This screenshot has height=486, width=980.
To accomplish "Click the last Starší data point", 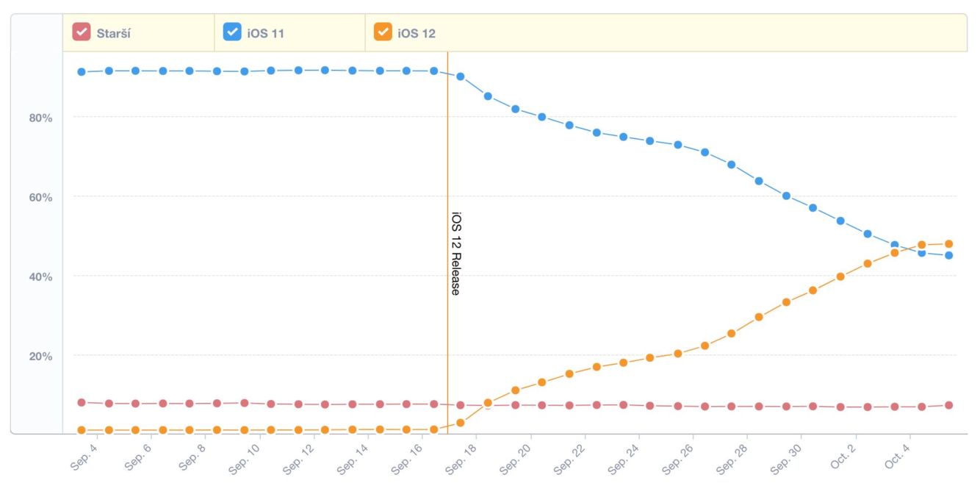I will [x=948, y=405].
